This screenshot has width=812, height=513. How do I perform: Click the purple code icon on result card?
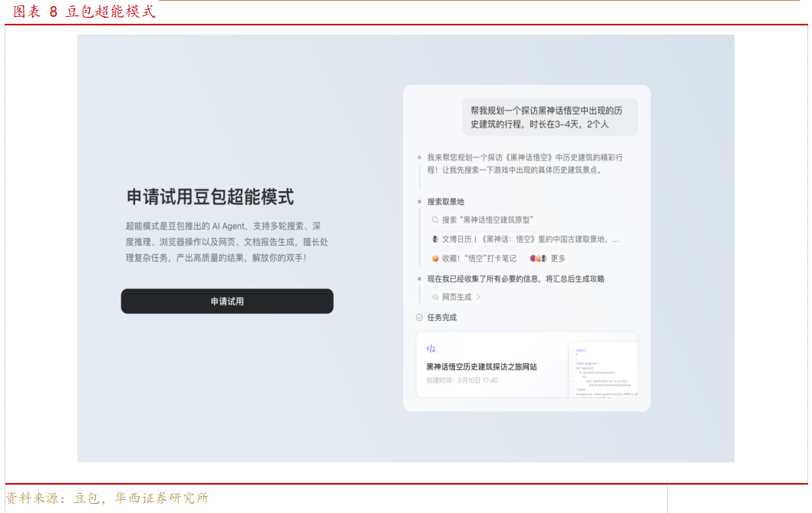[431, 349]
